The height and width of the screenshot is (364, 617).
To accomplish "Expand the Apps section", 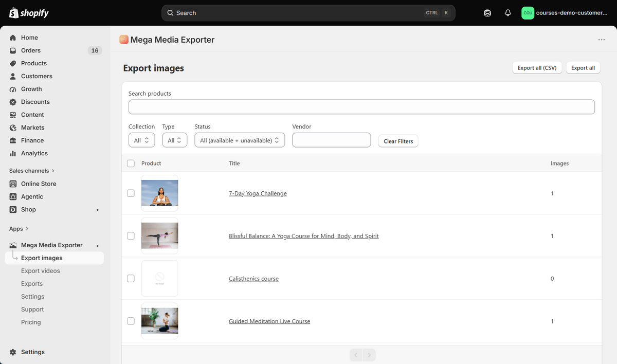I will click(19, 229).
